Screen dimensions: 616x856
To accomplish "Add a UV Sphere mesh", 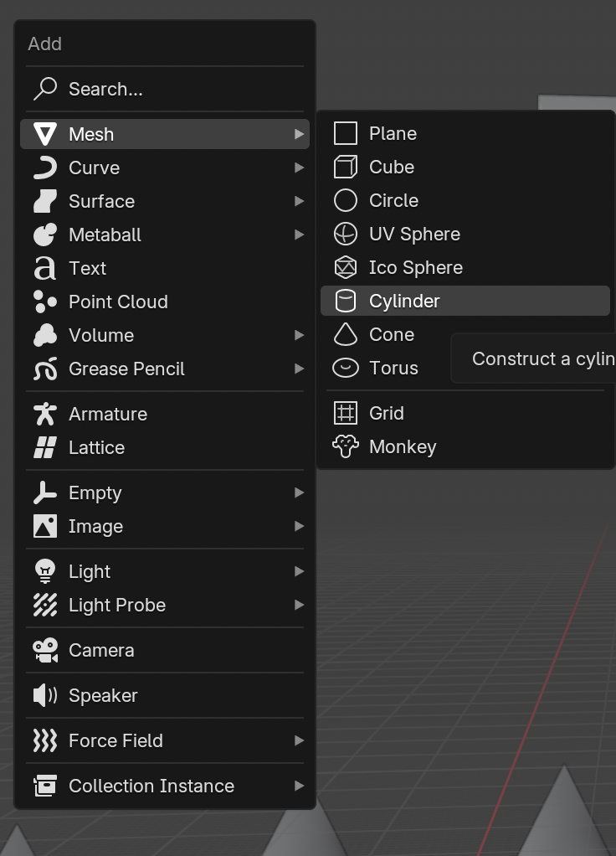I will pos(414,235).
